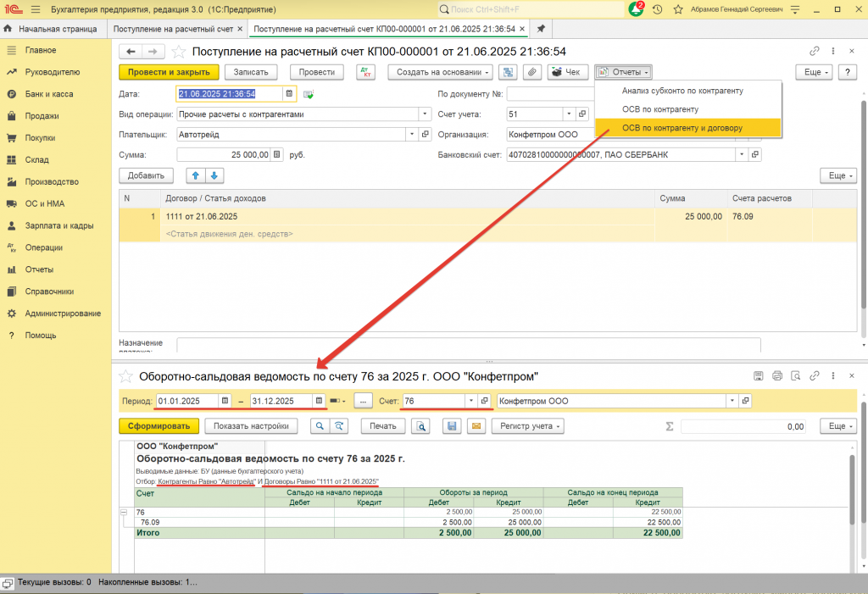868x594 pixels.
Task: Open the Отчеты dropdown button
Action: [623, 72]
